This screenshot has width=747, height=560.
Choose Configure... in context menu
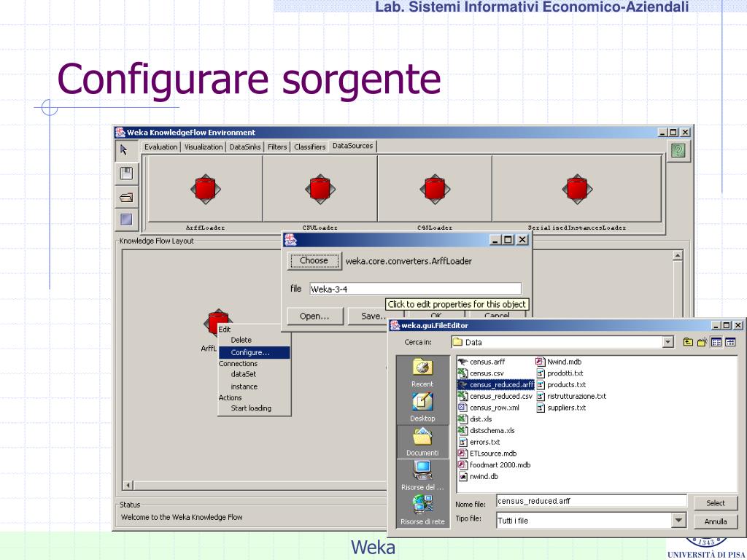(x=255, y=352)
